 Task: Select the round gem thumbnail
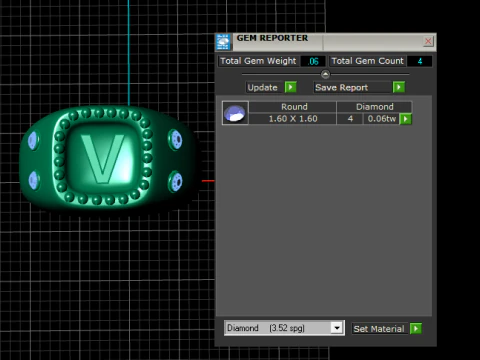click(x=235, y=113)
